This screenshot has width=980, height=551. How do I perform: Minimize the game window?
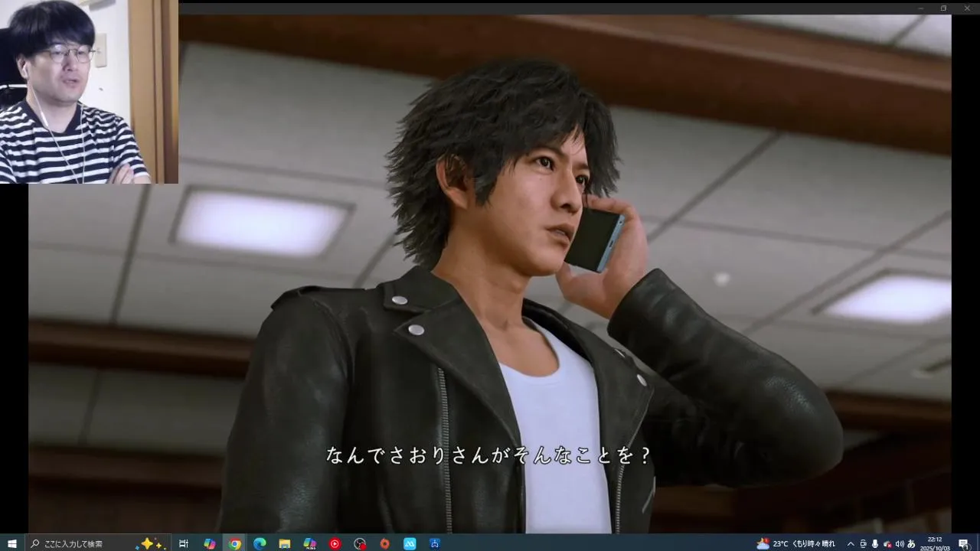point(922,8)
